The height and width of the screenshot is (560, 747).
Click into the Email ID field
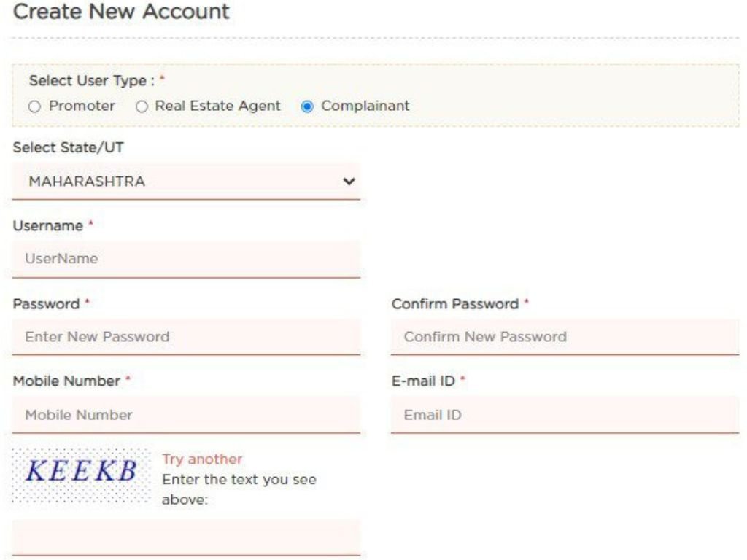click(x=564, y=415)
